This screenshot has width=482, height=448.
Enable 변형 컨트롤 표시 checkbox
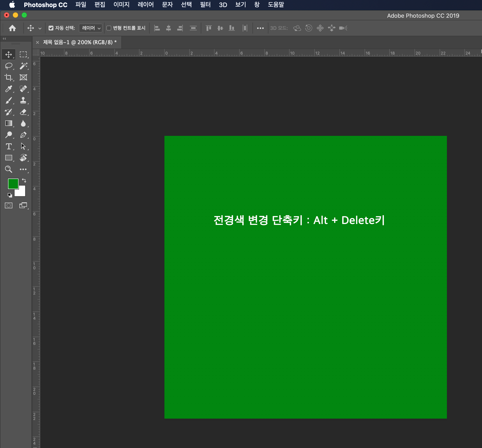pyautogui.click(x=109, y=28)
